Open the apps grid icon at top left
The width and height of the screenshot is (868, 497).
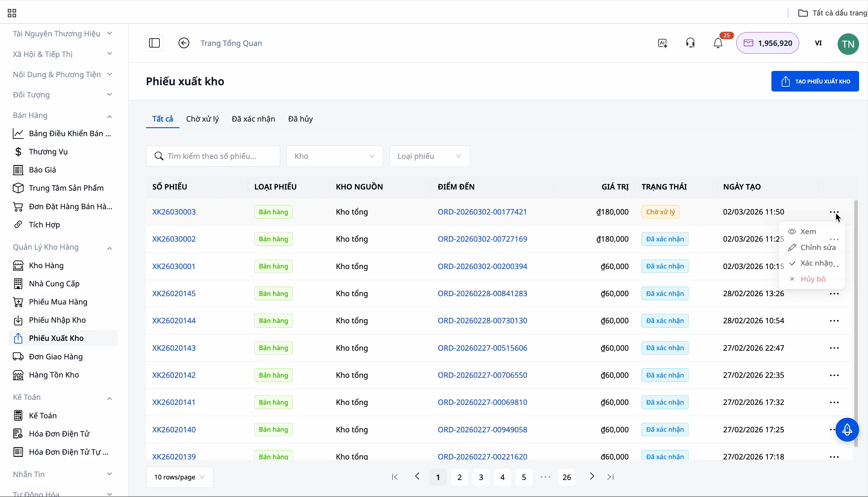point(12,13)
